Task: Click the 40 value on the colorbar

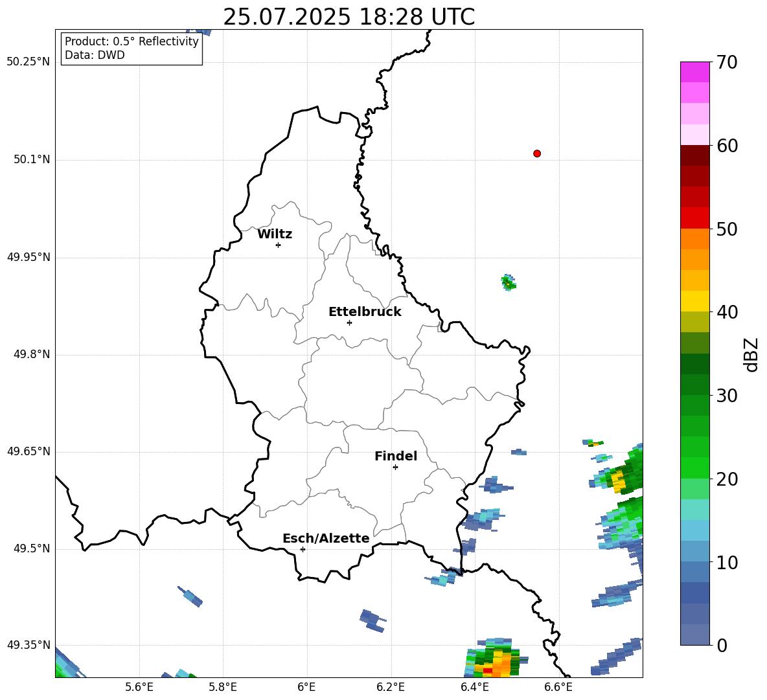Action: pyautogui.click(x=727, y=312)
